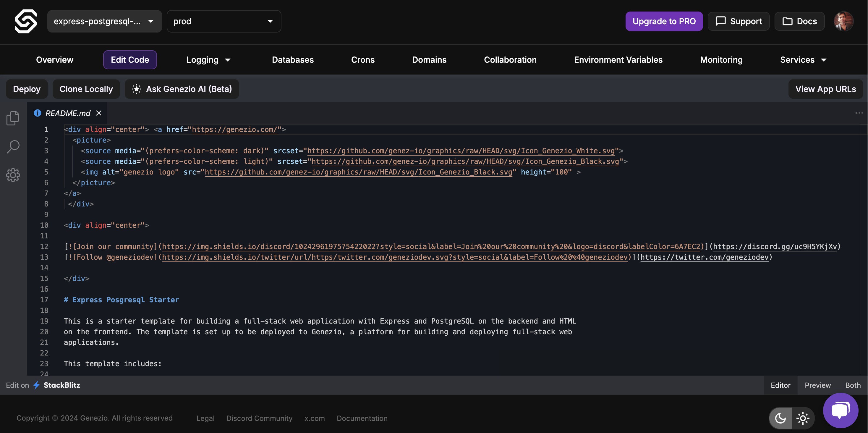The image size is (868, 433).
Task: Click 'This template includes:' text line
Action: coord(113,363)
